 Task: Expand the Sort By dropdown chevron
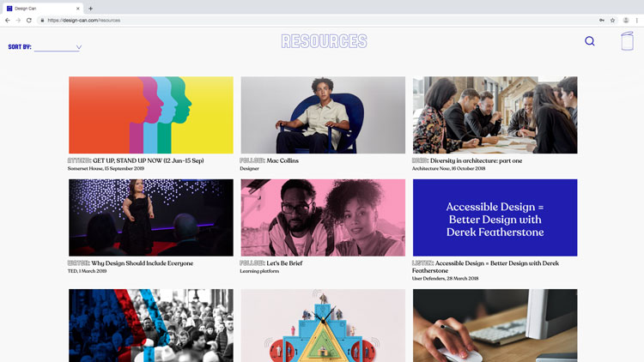coord(79,47)
